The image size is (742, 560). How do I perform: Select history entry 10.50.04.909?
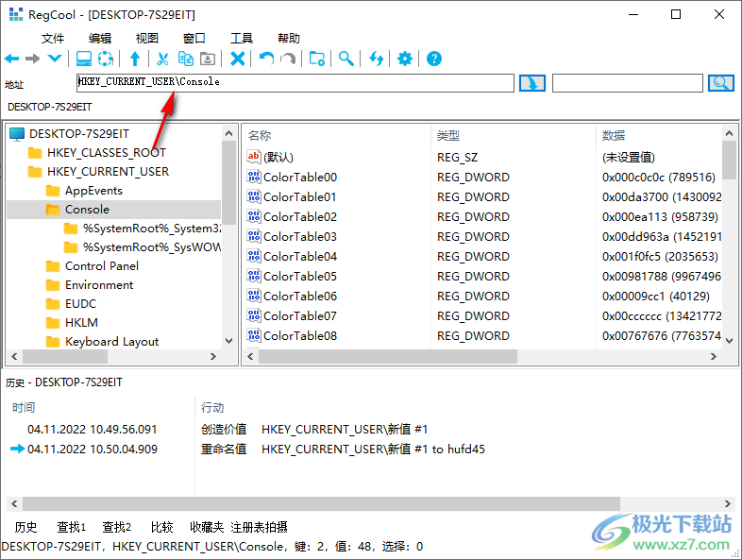[x=93, y=450]
